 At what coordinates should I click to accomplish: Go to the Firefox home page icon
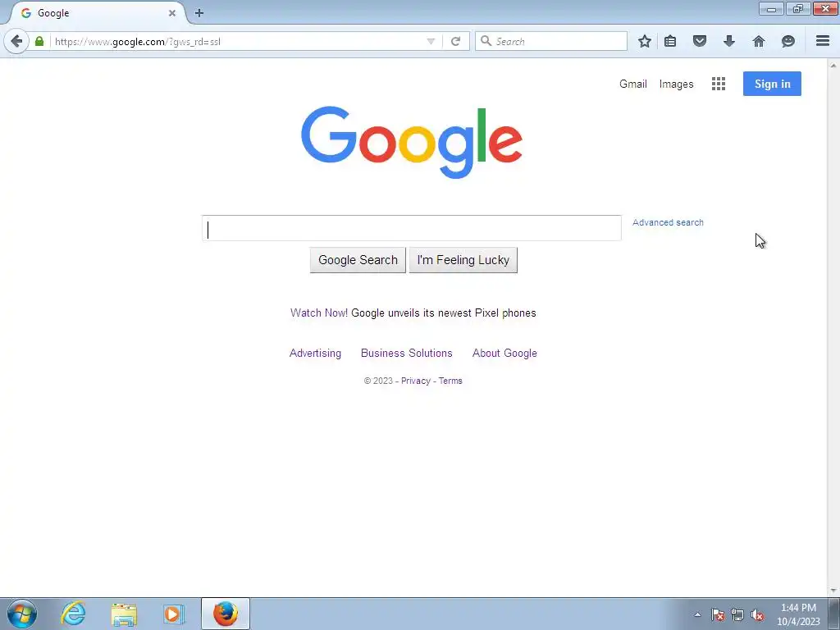[x=759, y=41]
